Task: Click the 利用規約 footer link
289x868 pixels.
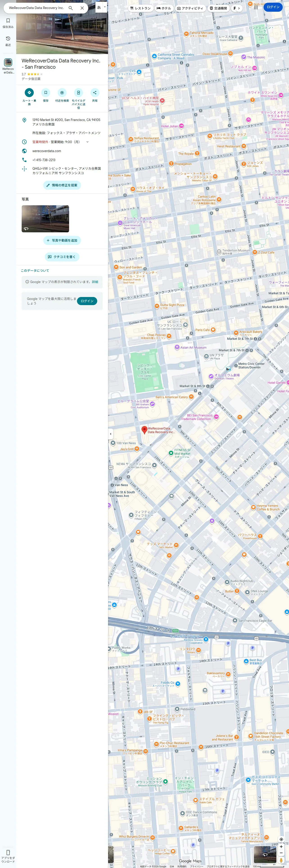Action: (x=182, y=866)
